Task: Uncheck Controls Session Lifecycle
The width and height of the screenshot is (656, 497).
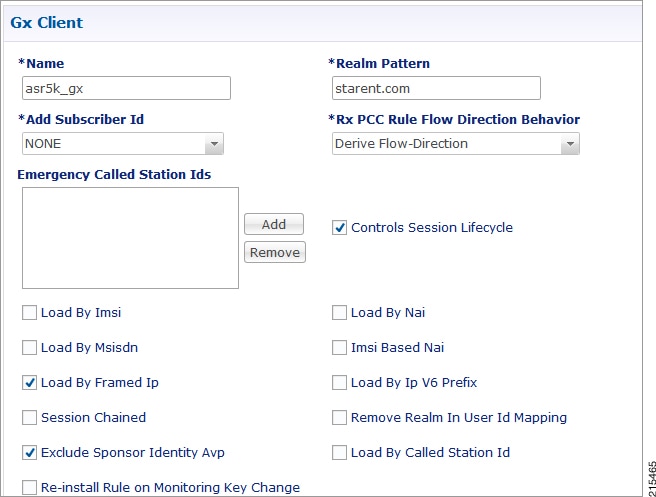Action: click(339, 228)
